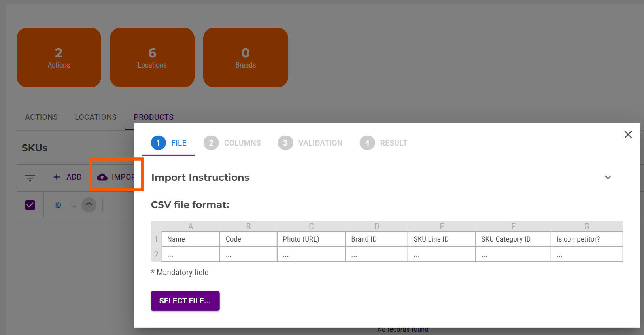Screen dimensions: 644x335
Task: Open the 2 Actions summary card
Action: pyautogui.click(x=59, y=57)
